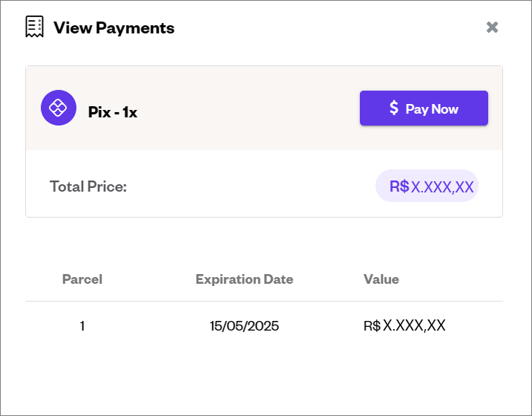Click the dollar sign icon in Pay Now
The image size is (532, 416).
[x=393, y=108]
